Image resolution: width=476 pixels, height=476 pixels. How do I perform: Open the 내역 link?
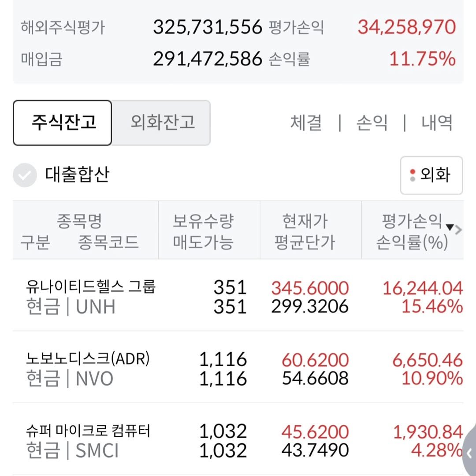click(x=437, y=123)
